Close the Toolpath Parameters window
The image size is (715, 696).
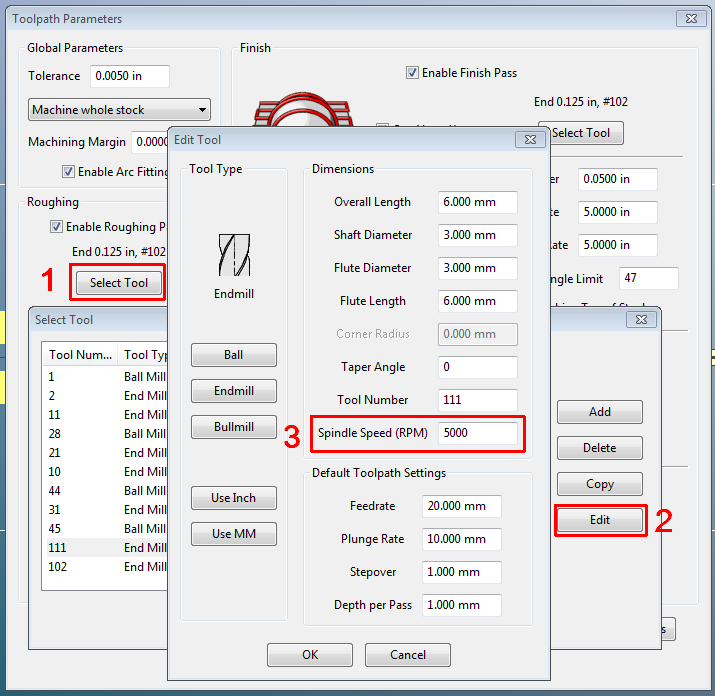(x=691, y=19)
